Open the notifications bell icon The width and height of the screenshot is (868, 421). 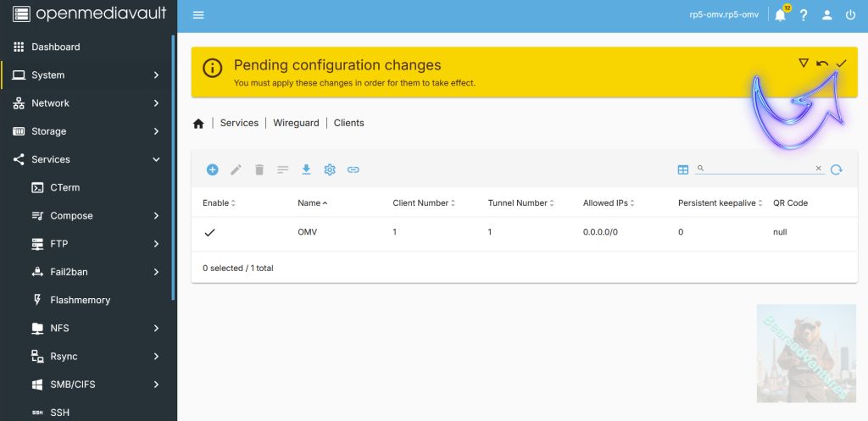tap(780, 15)
